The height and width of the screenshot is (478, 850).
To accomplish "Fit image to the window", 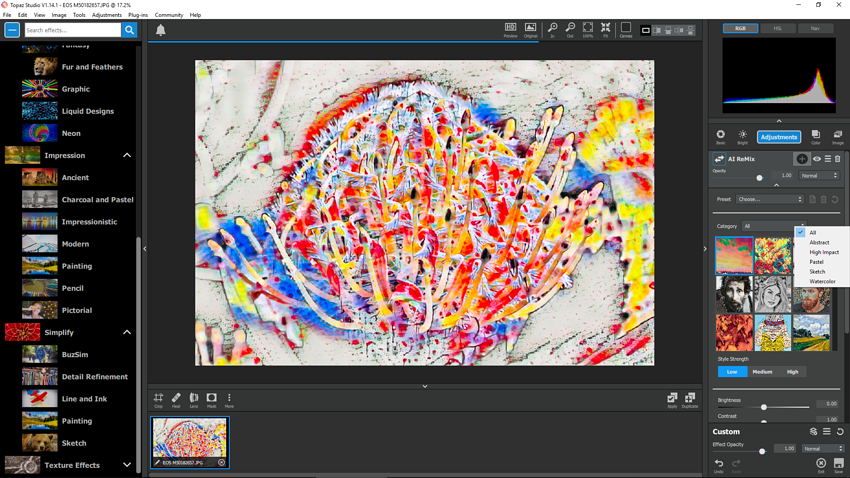I will [x=605, y=29].
